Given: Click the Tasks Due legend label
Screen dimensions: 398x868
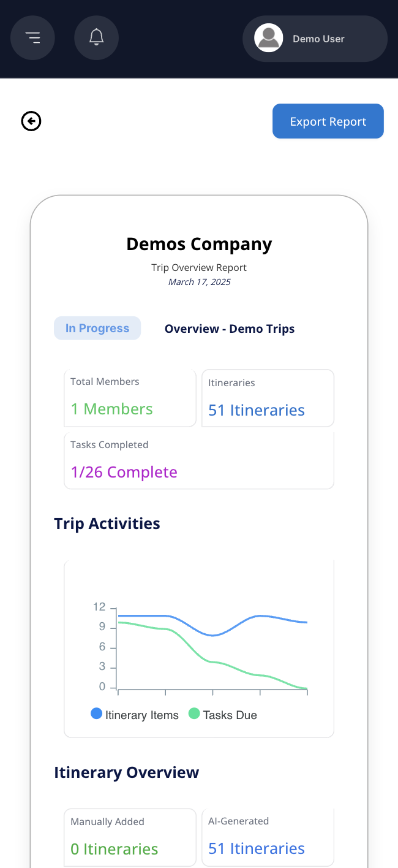Looking at the screenshot, I should [x=230, y=715].
